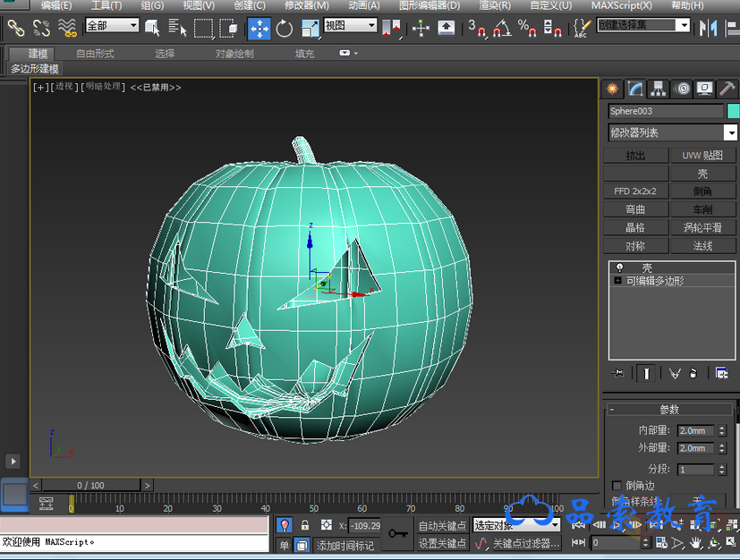Viewport: 740px width, 560px height.
Task: Click the 自动关键点 button
Action: (x=442, y=526)
